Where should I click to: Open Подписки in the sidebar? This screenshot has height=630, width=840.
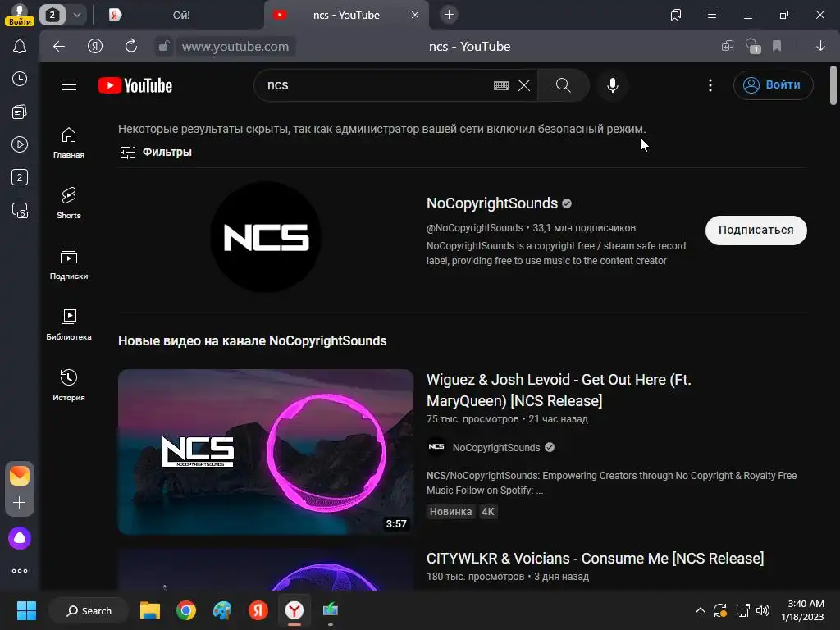point(69,263)
